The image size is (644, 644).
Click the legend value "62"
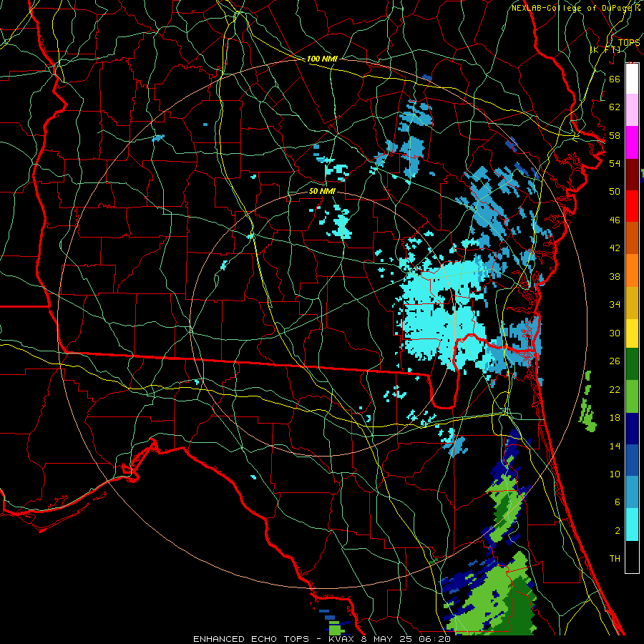point(615,107)
